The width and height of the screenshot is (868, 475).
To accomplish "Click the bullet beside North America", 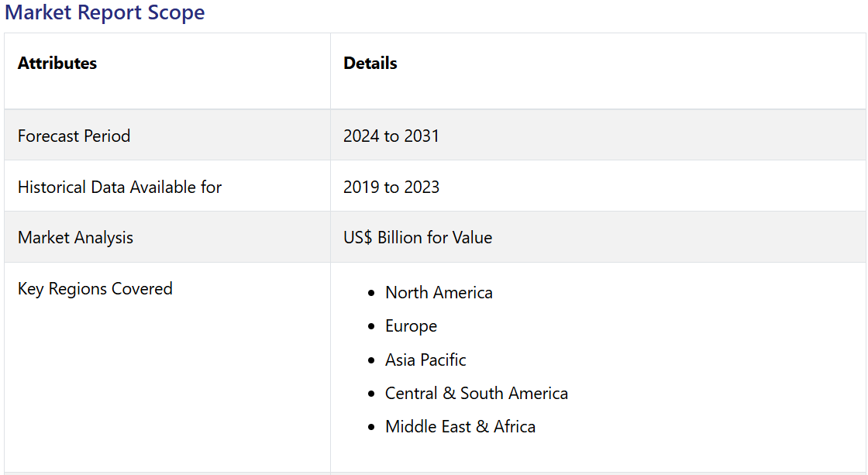I will coord(372,294).
